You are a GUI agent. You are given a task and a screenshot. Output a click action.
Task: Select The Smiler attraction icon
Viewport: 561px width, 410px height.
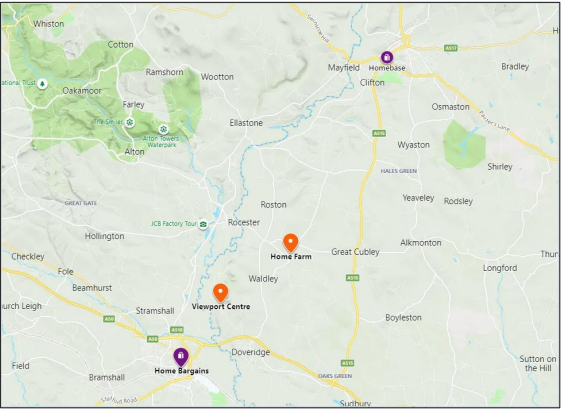coord(129,122)
